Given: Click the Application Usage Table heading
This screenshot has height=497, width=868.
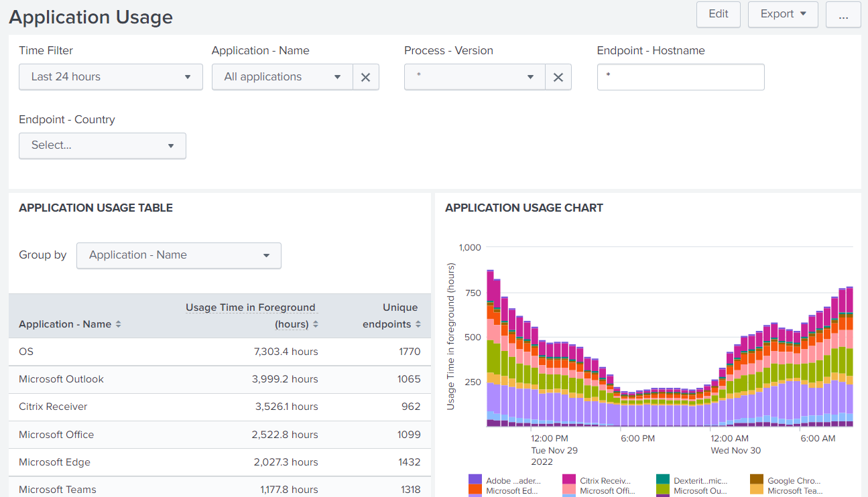Looking at the screenshot, I should click(96, 208).
